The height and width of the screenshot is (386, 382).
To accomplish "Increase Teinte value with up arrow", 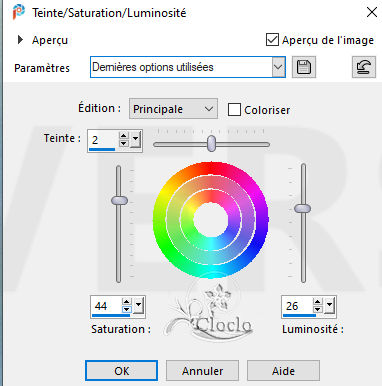I will [x=124, y=136].
